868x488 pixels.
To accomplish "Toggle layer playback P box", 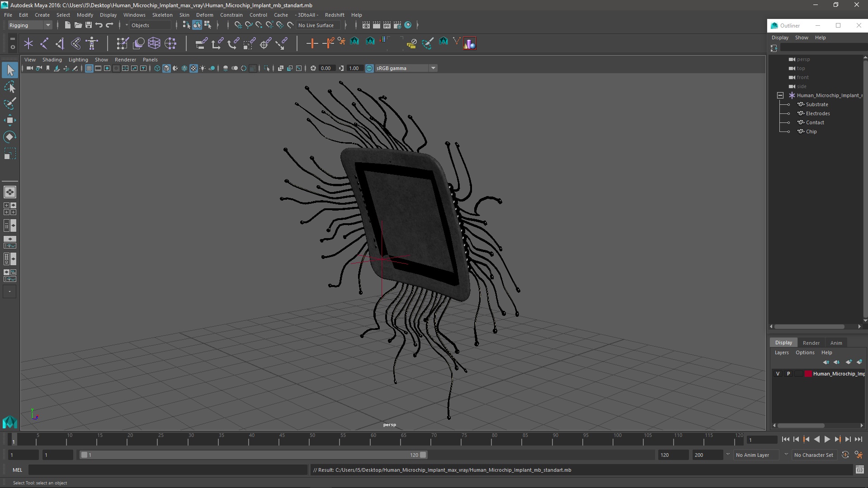I will click(x=788, y=374).
